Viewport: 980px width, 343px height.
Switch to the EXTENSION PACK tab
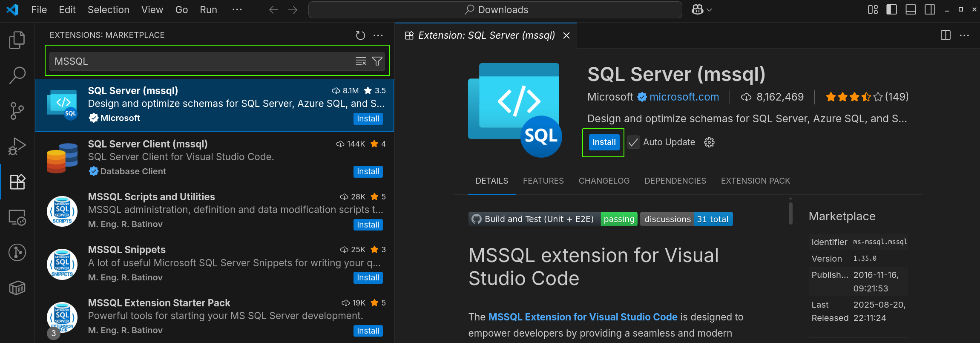pyautogui.click(x=756, y=181)
